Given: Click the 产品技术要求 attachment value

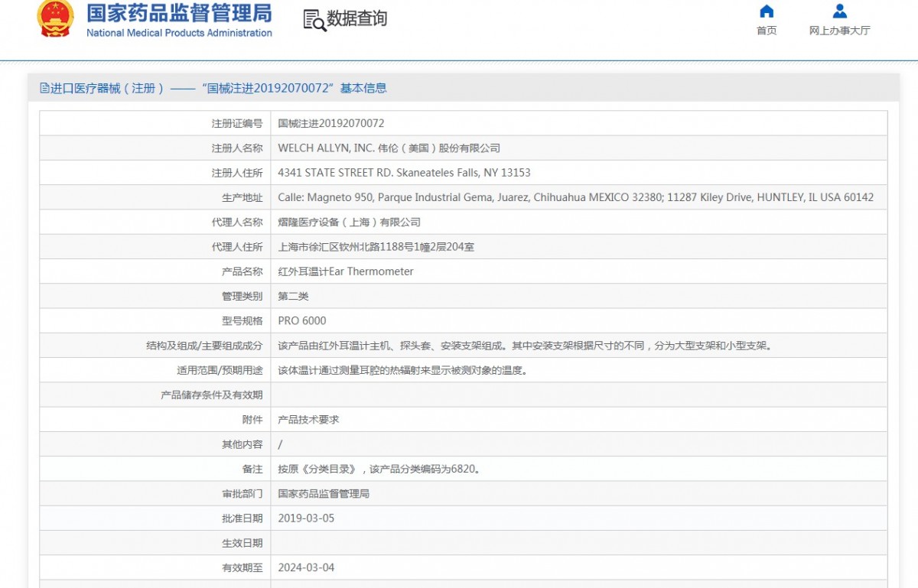Looking at the screenshot, I should tap(309, 419).
